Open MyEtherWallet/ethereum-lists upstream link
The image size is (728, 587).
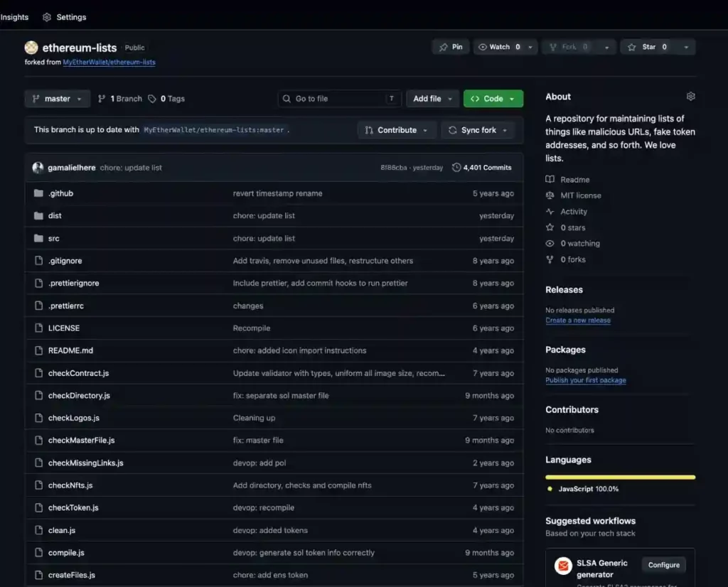coord(109,62)
